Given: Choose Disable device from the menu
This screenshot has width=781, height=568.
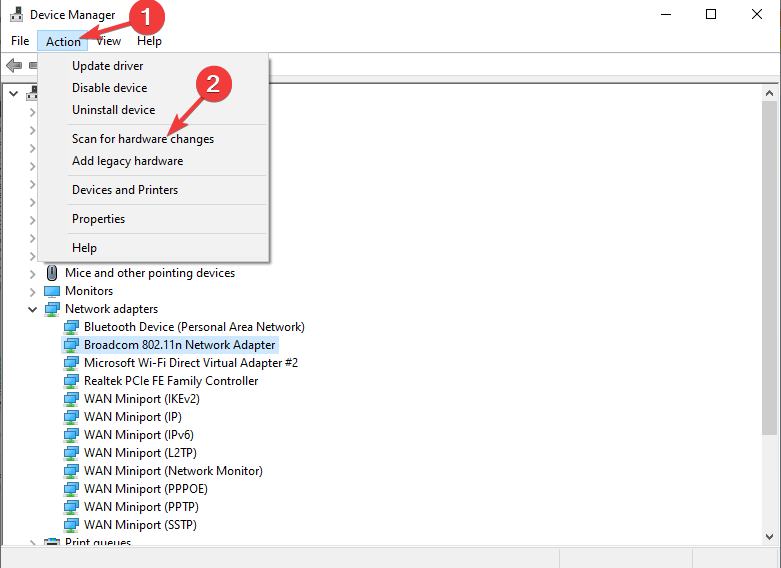Looking at the screenshot, I should pos(110,88).
